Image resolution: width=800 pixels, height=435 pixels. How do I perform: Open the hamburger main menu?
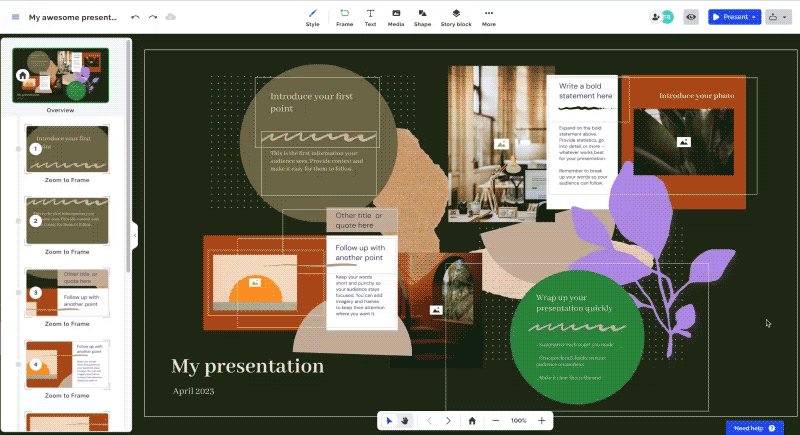pyautogui.click(x=15, y=17)
